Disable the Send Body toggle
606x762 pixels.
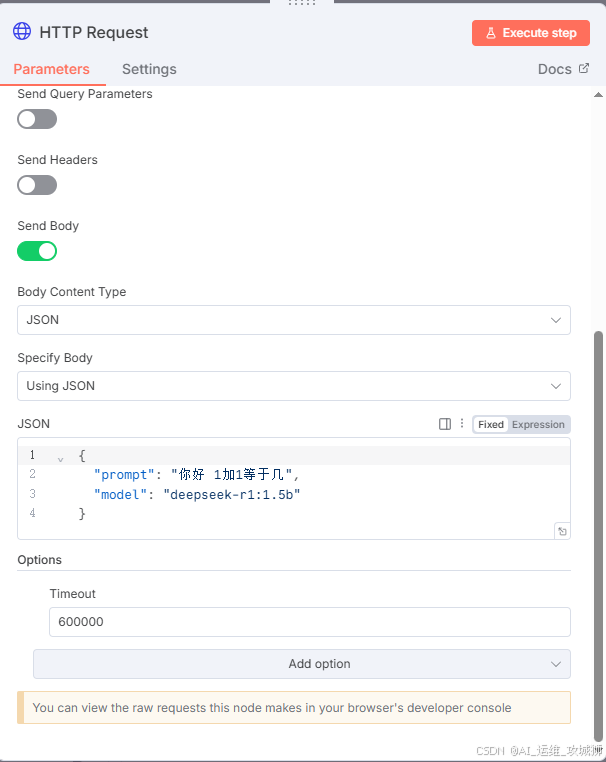(37, 251)
